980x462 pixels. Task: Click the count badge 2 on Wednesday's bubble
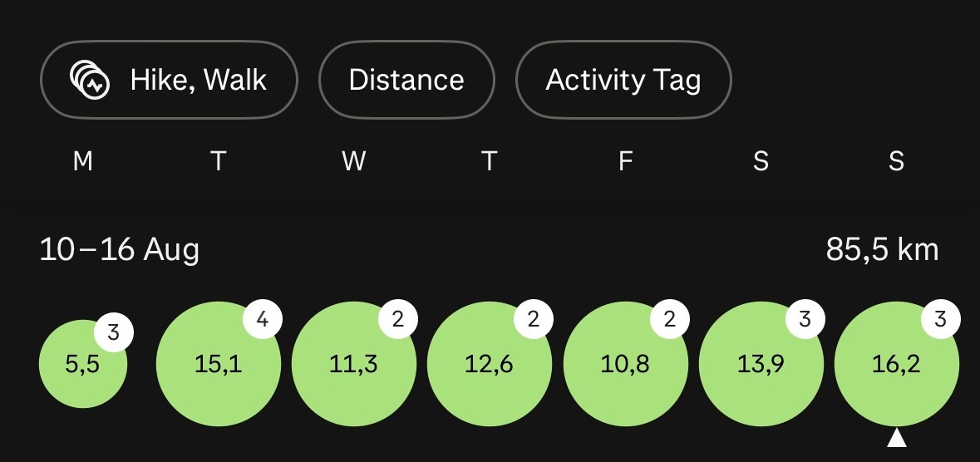[398, 319]
